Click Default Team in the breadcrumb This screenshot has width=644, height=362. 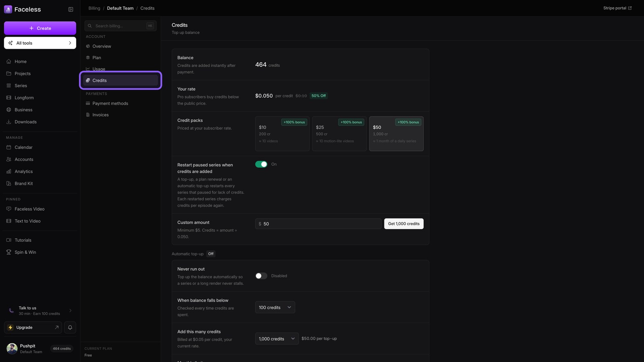[120, 8]
